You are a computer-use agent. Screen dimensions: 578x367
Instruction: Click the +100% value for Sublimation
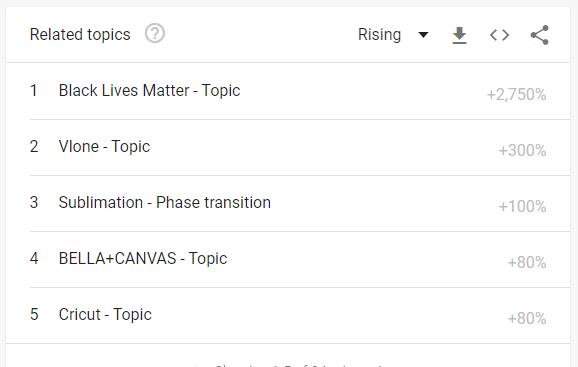522,207
